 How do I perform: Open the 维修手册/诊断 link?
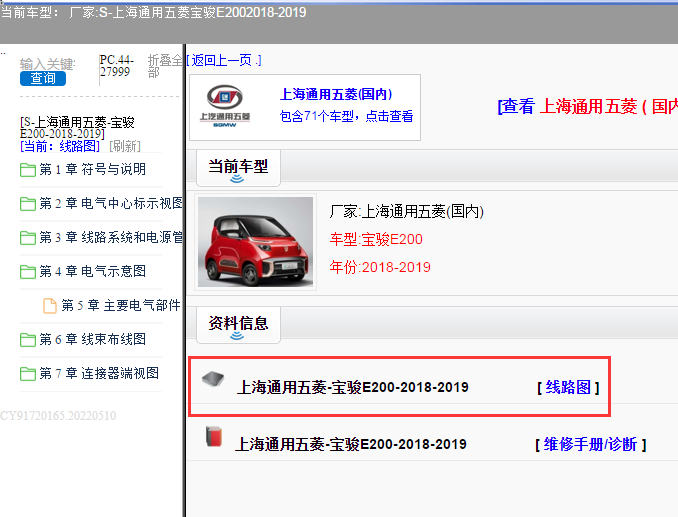pyautogui.click(x=591, y=444)
